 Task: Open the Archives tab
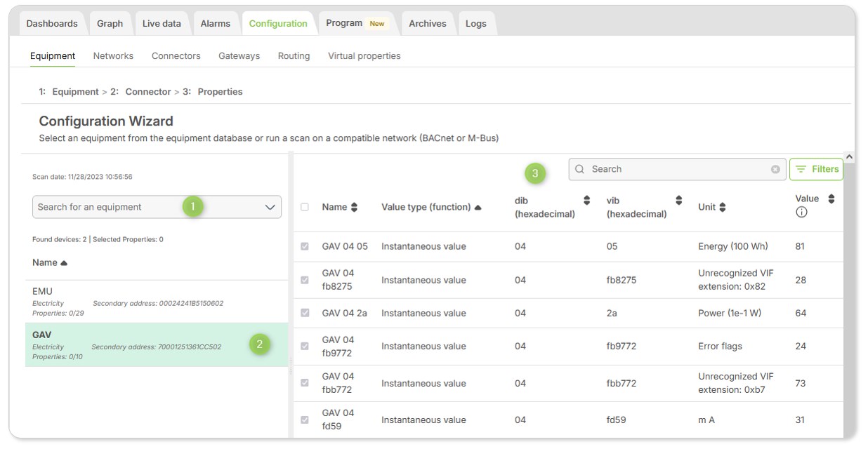click(x=428, y=23)
